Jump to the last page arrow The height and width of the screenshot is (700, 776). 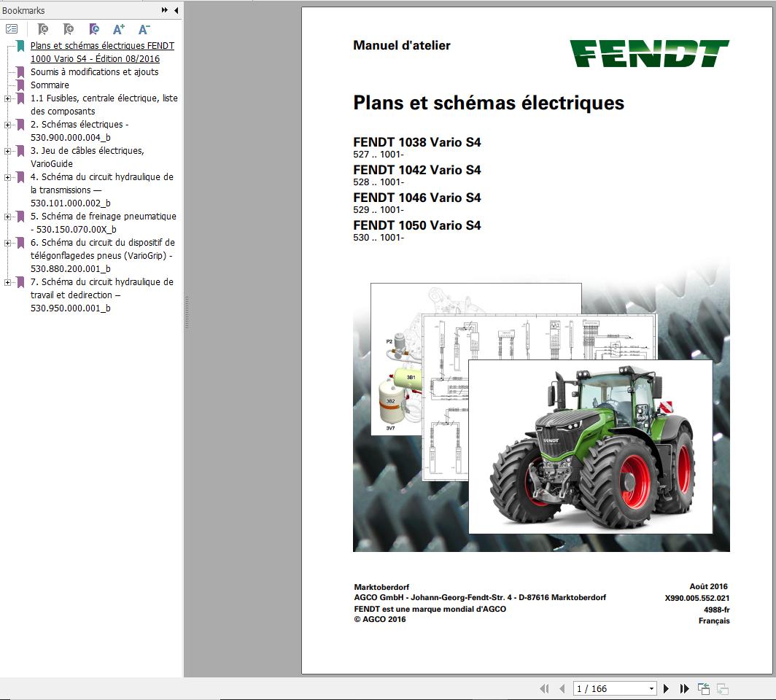[x=684, y=688]
